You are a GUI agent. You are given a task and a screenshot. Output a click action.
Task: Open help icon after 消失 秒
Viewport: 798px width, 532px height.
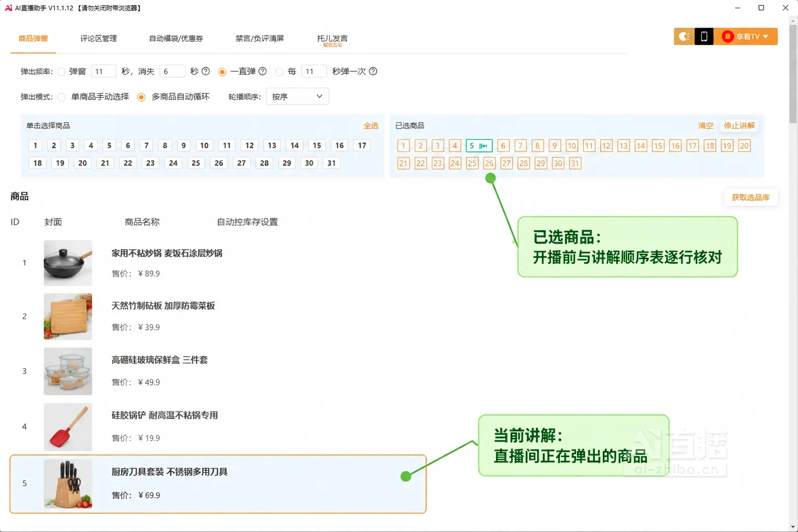[206, 71]
